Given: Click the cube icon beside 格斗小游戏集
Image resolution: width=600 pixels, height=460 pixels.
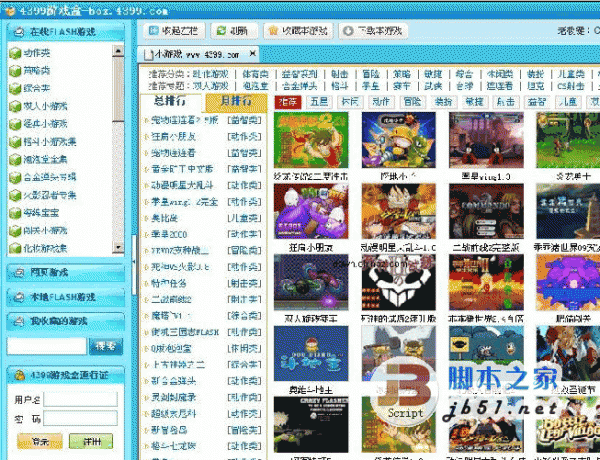Looking at the screenshot, I should tap(15, 142).
